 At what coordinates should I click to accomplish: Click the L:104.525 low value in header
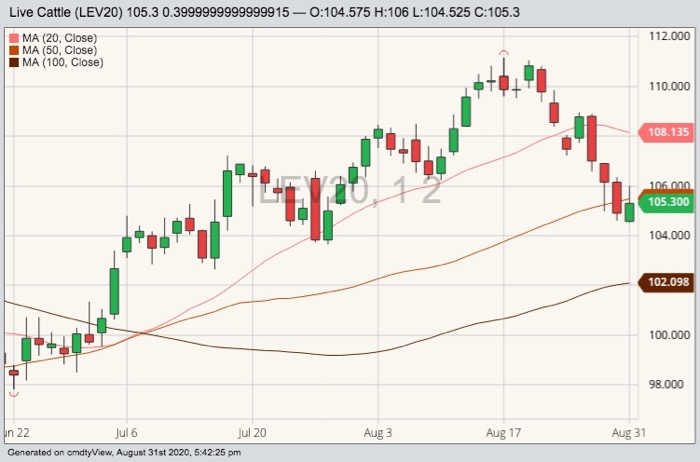[x=440, y=12]
